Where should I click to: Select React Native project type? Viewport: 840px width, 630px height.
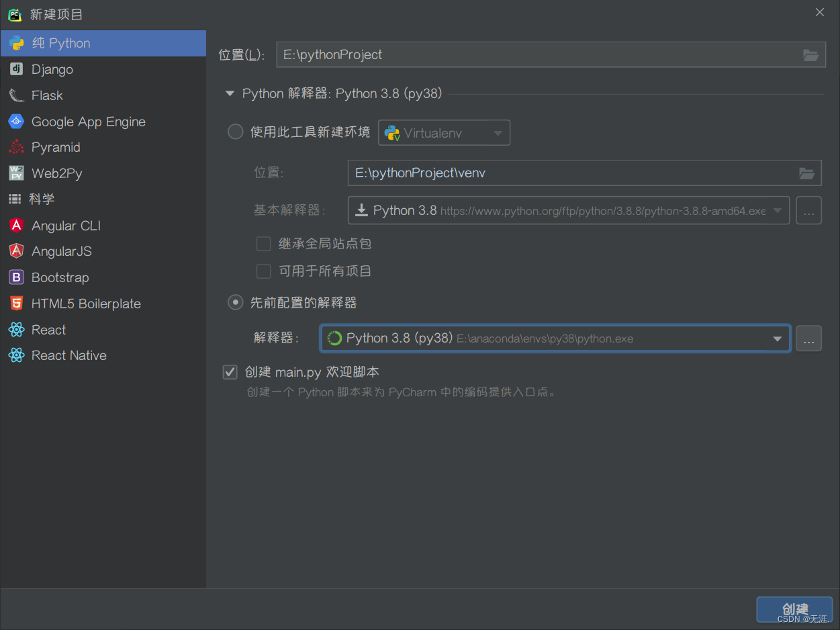pos(103,355)
